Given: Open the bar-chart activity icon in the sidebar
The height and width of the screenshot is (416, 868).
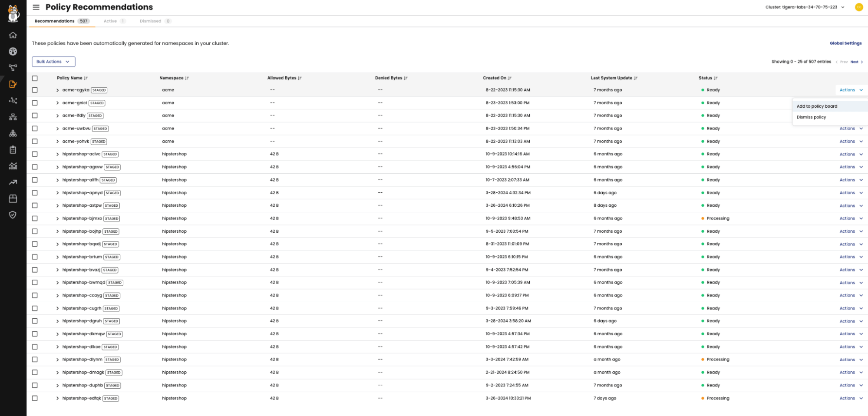Looking at the screenshot, I should coord(13,166).
